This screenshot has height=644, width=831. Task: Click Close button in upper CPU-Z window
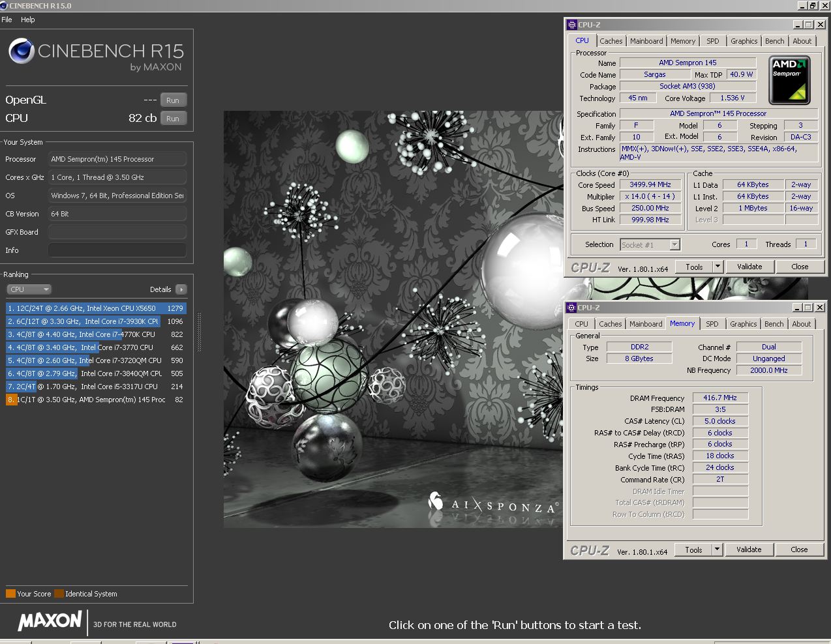pyautogui.click(x=800, y=267)
